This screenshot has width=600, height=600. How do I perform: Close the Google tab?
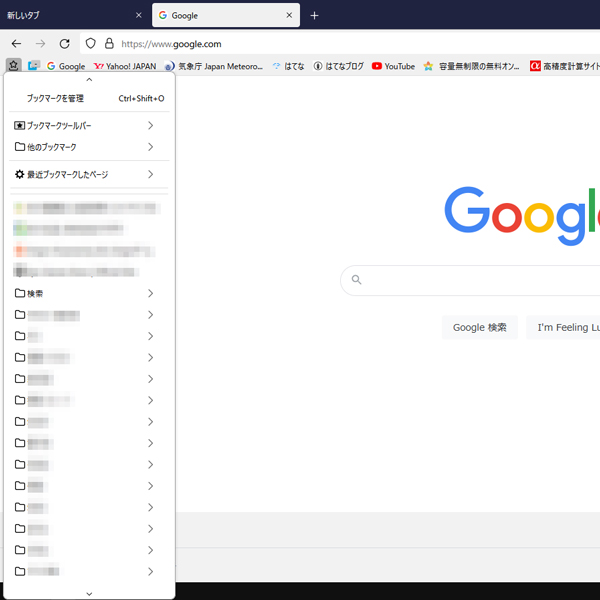(x=289, y=15)
